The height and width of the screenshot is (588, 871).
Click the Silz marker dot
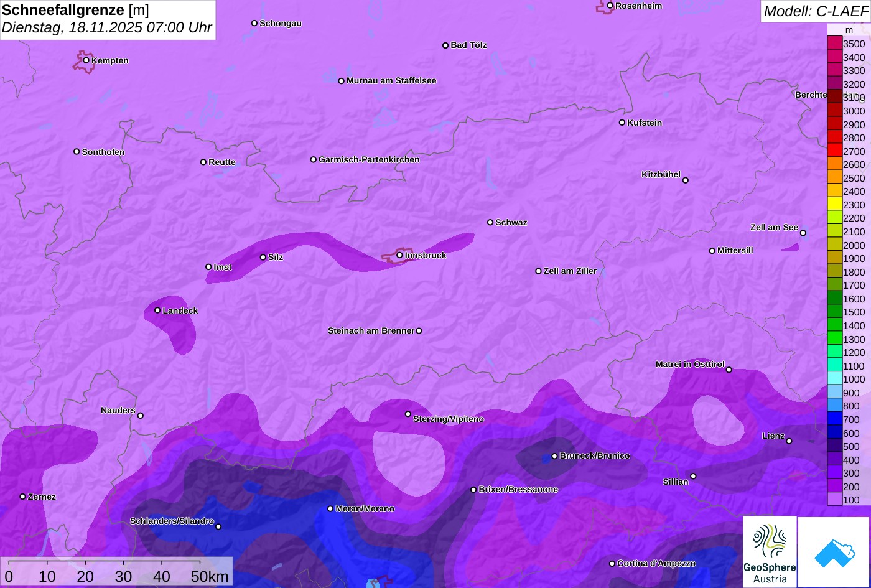coord(263,257)
